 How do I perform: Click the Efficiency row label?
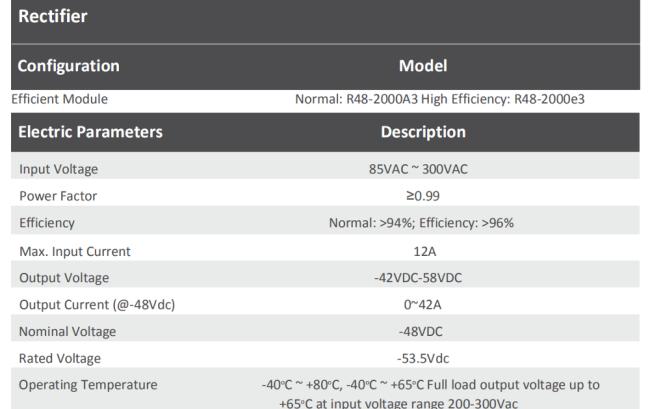[47, 223]
